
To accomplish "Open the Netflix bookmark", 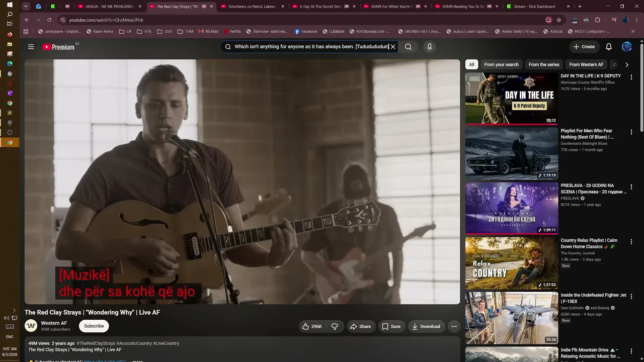I will click(232, 31).
